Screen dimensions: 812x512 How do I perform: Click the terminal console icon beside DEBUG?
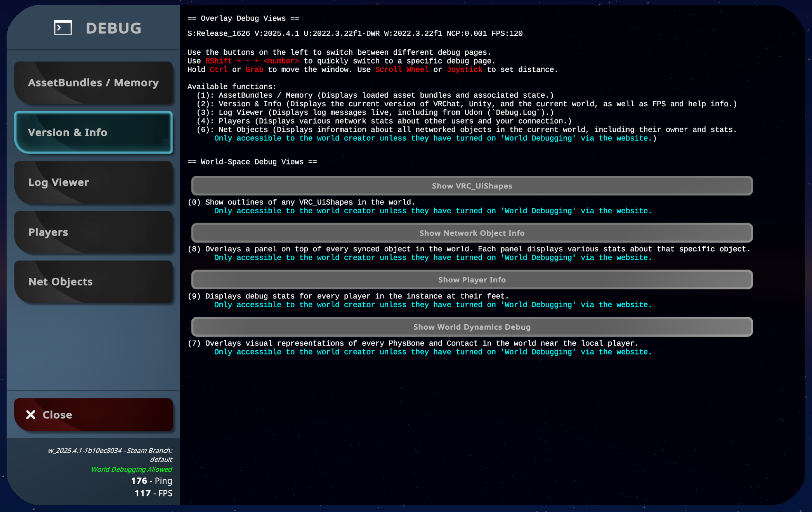click(x=63, y=28)
